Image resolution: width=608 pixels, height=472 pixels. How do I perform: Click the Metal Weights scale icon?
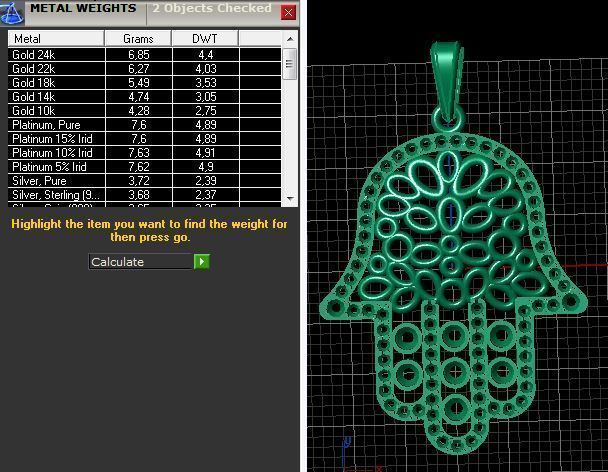pyautogui.click(x=12, y=12)
